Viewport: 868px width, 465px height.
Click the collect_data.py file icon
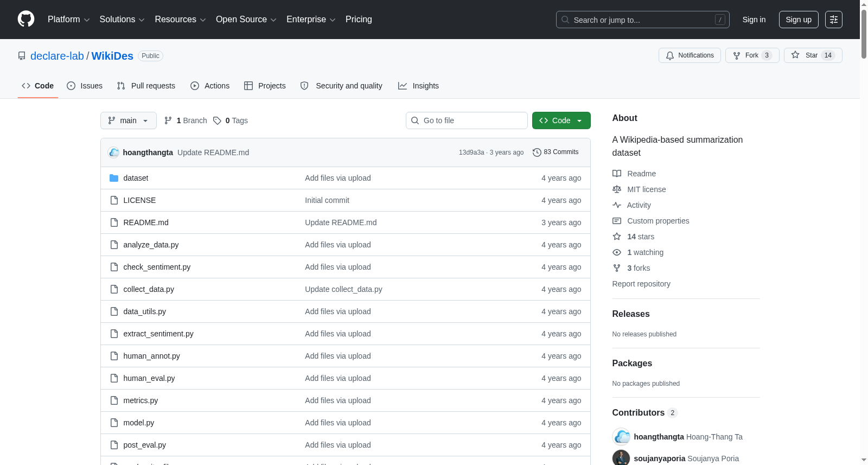point(114,289)
